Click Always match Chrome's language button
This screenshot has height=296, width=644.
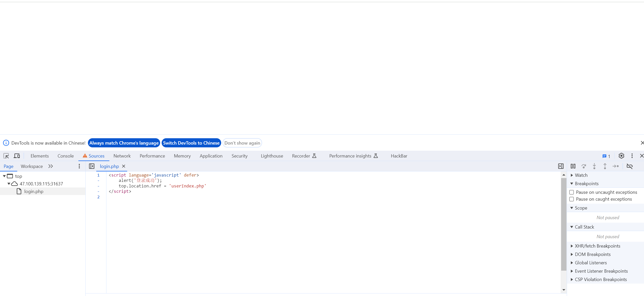[x=124, y=143]
